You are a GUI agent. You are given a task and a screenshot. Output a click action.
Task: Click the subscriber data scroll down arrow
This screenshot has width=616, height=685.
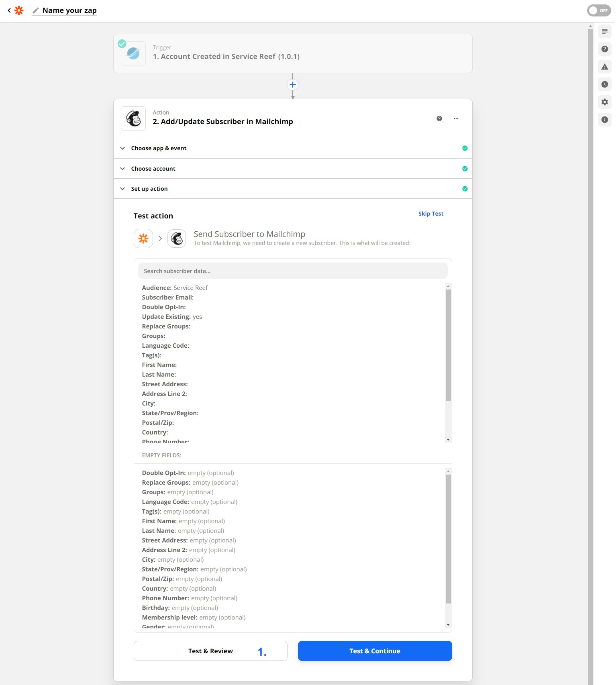coord(448,440)
